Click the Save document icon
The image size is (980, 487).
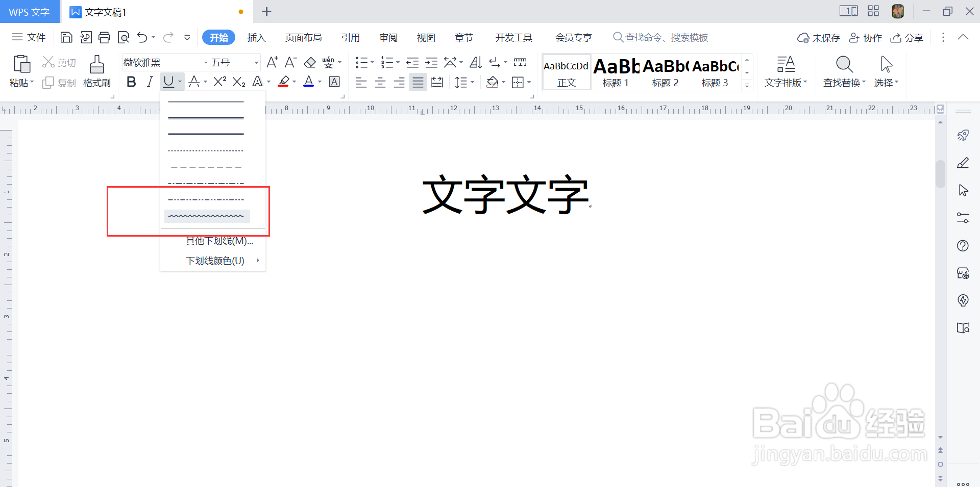(x=66, y=37)
